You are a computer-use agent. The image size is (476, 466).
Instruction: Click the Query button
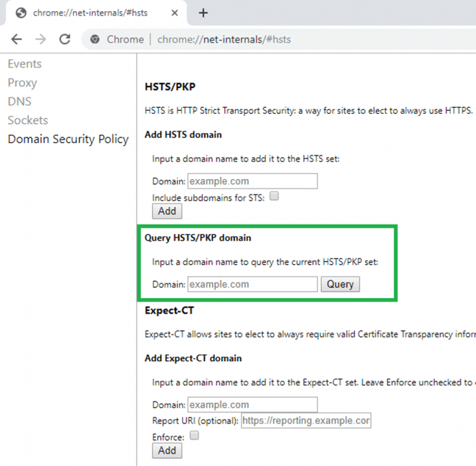click(340, 284)
